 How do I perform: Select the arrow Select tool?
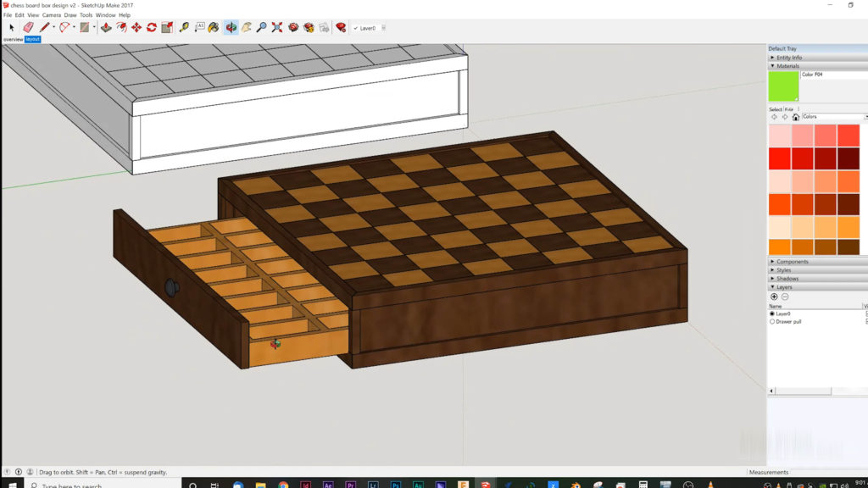(x=12, y=28)
